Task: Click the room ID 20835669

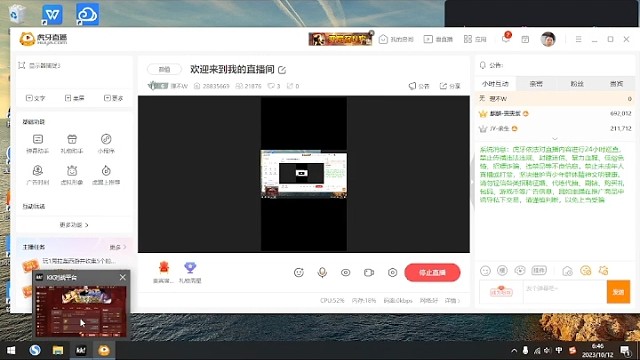Action: pos(211,86)
